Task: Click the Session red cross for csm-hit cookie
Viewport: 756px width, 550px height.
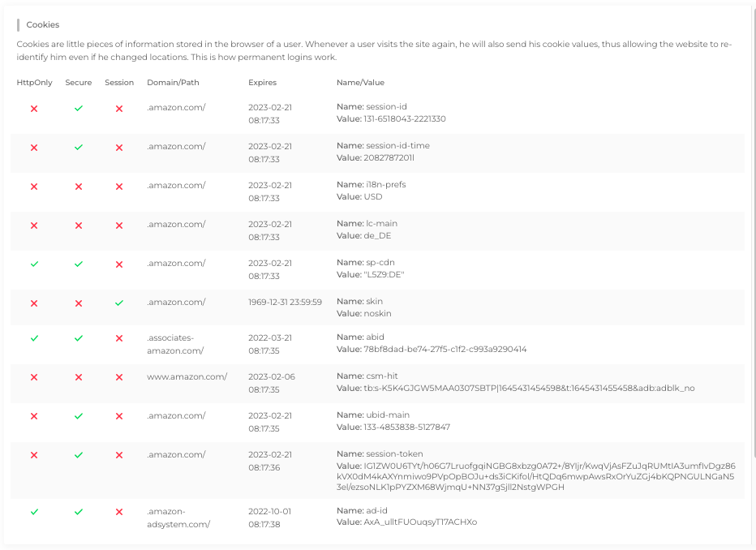Action: (119, 377)
